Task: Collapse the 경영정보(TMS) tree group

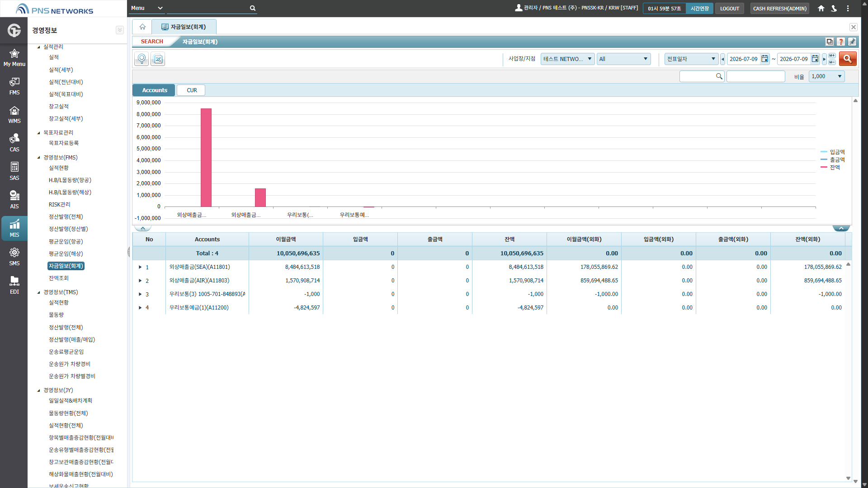Action: (x=39, y=292)
